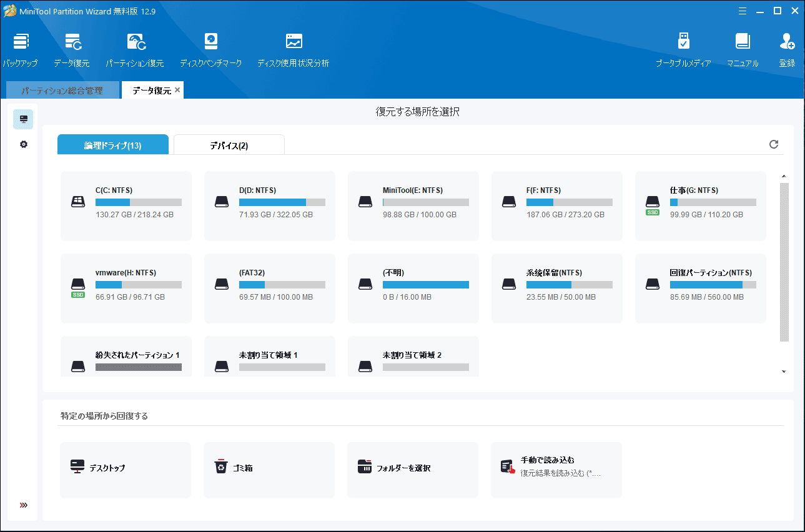Open the バックアップ backup tool
Screen dimensions: 805x532
tap(20, 50)
